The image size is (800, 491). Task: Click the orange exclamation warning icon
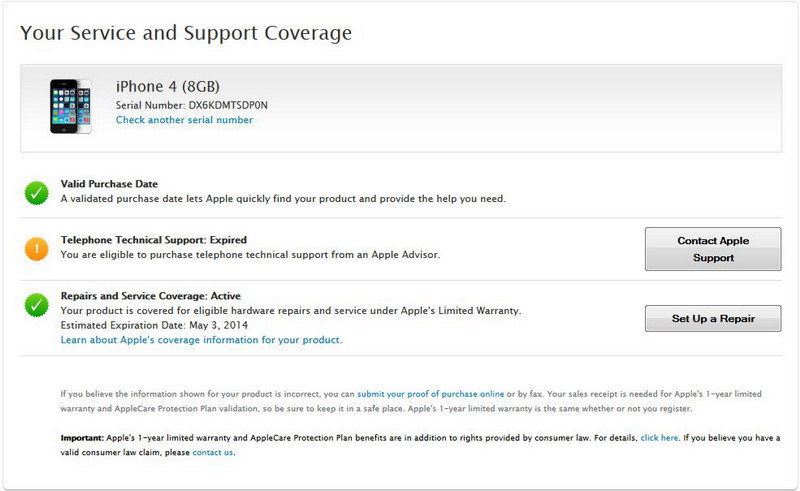coord(37,249)
